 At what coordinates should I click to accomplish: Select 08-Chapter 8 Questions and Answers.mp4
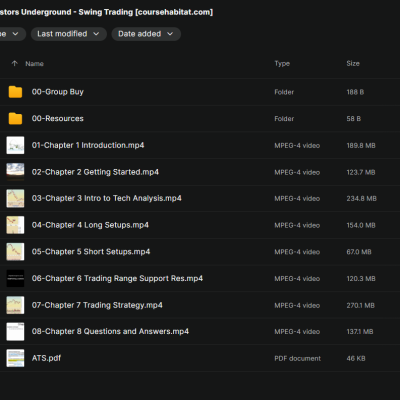pyautogui.click(x=110, y=331)
